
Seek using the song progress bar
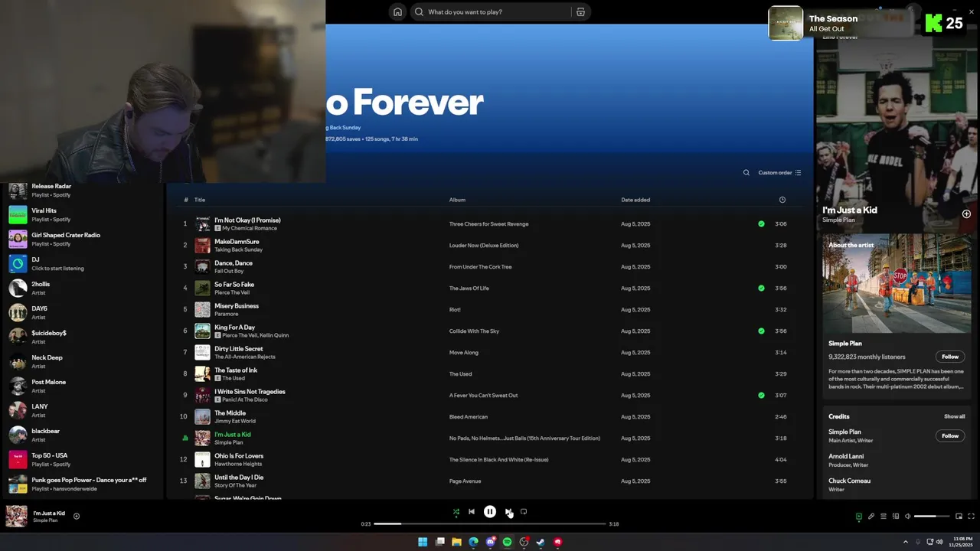[490, 524]
